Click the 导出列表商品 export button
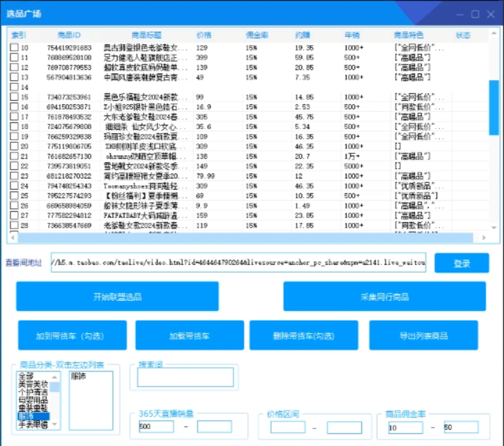The width and height of the screenshot is (504, 446). tap(424, 335)
